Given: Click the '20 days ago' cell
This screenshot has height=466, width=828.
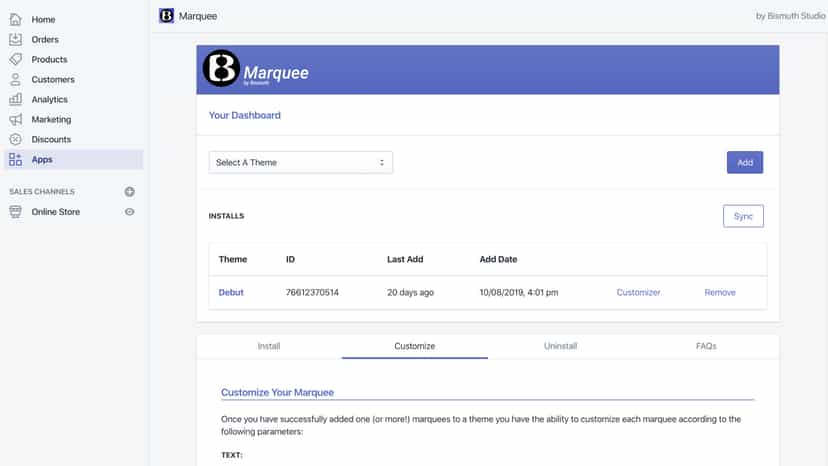Looking at the screenshot, I should click(410, 293).
